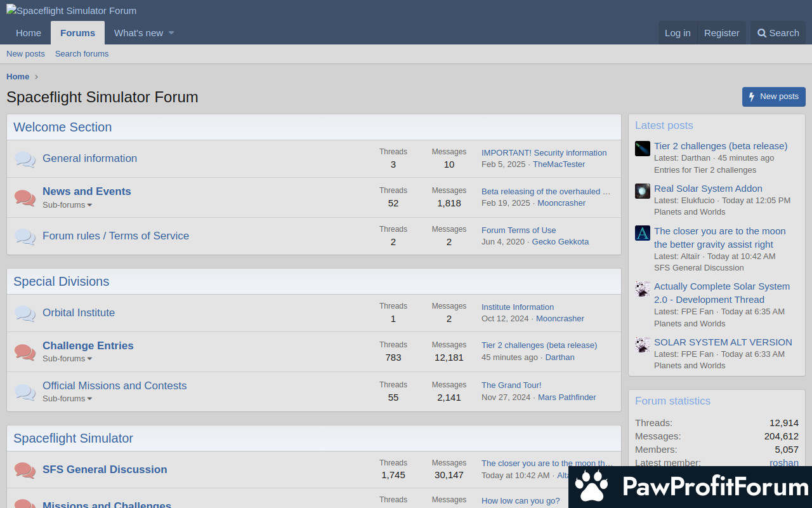Open avatar beside Tier 2 challenges latest post

coord(643,149)
